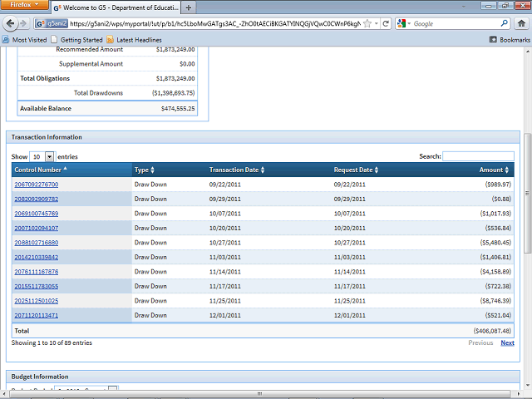Open the Firefox application menu
Screen dimensions: 532x399
24,6
